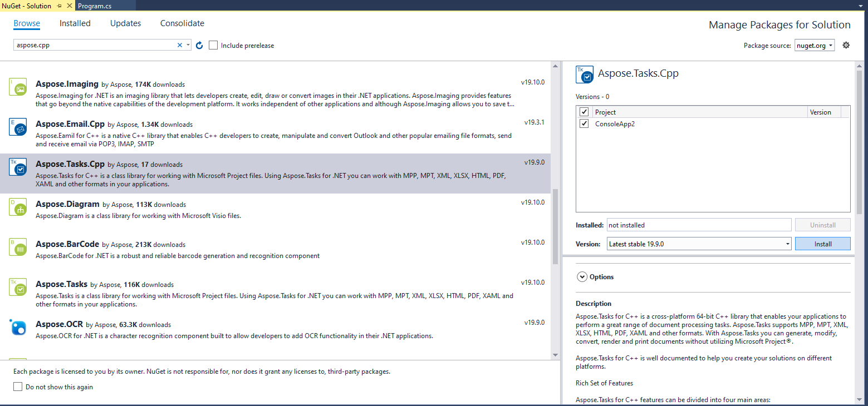868x406 pixels.
Task: Click the Aspose.Tasks package title
Action: click(61, 284)
